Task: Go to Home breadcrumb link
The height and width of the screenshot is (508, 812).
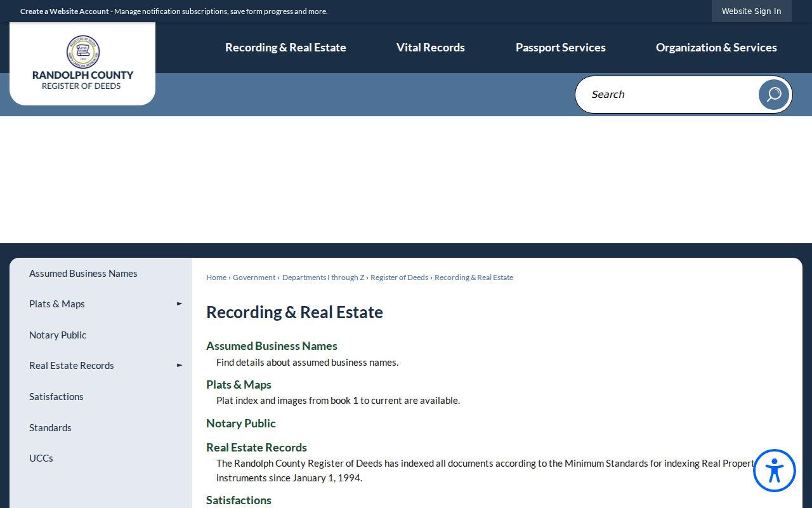Action: click(x=216, y=277)
